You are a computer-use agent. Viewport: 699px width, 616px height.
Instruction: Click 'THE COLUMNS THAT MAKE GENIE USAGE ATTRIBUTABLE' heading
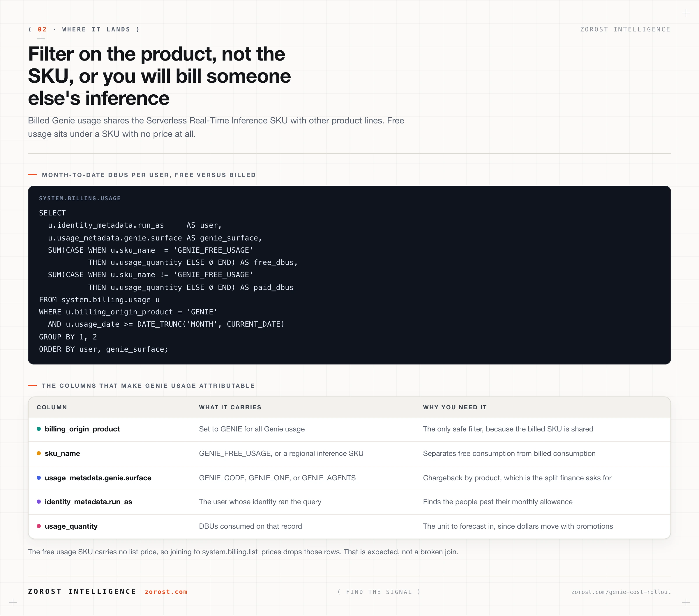point(148,386)
